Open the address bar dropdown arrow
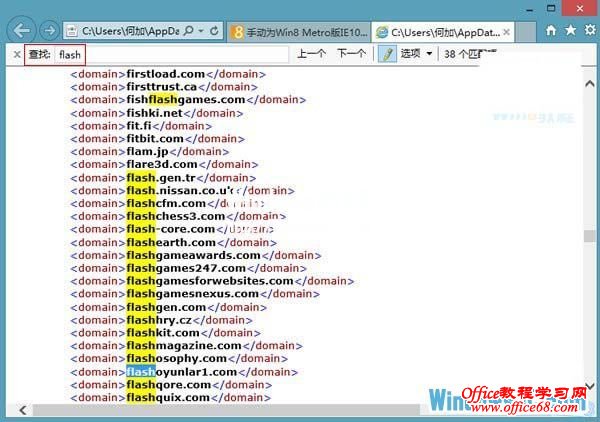Viewport: 600px width, 422px height. pos(201,31)
